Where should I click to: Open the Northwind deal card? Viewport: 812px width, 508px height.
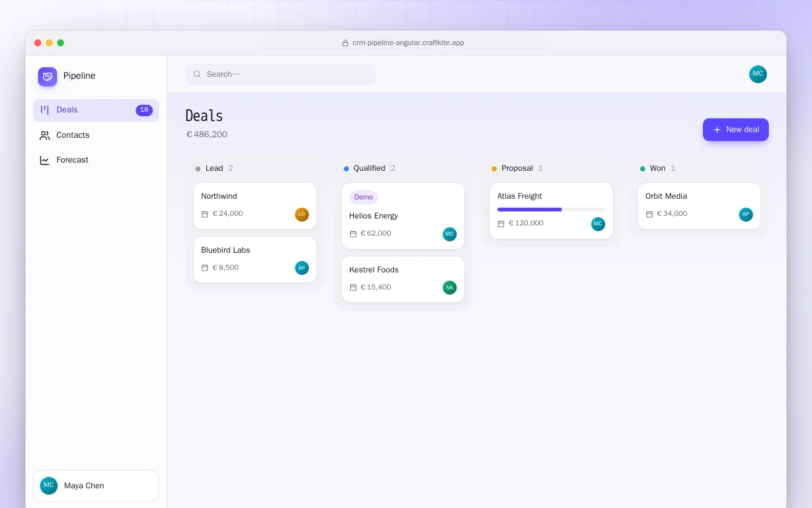pos(255,206)
